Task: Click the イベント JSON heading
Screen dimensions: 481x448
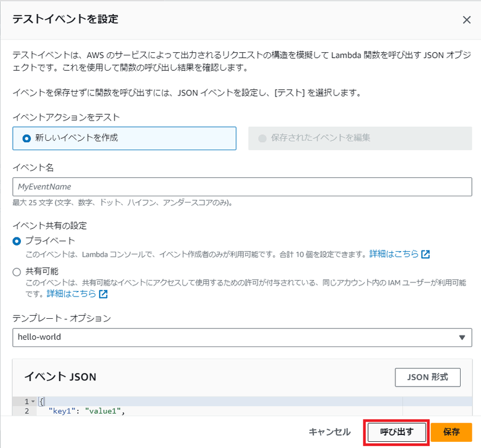Action: (60, 377)
